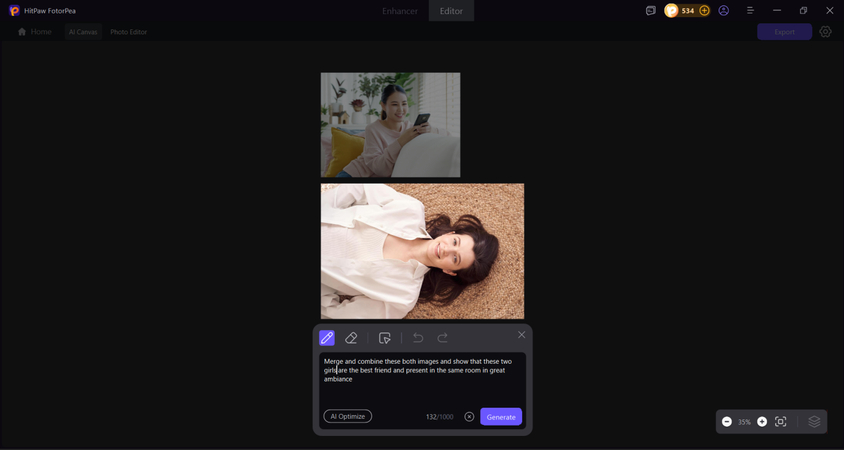This screenshot has width=844, height=450.
Task: Open the layers panel
Action: (x=814, y=421)
